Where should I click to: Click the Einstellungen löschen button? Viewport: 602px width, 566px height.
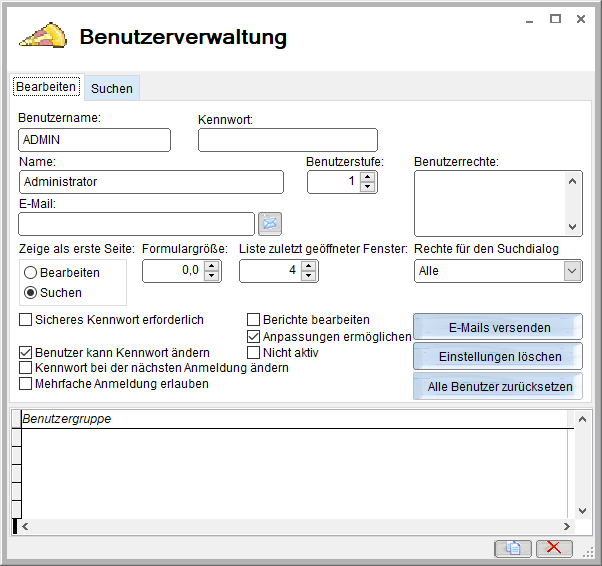coord(498,356)
